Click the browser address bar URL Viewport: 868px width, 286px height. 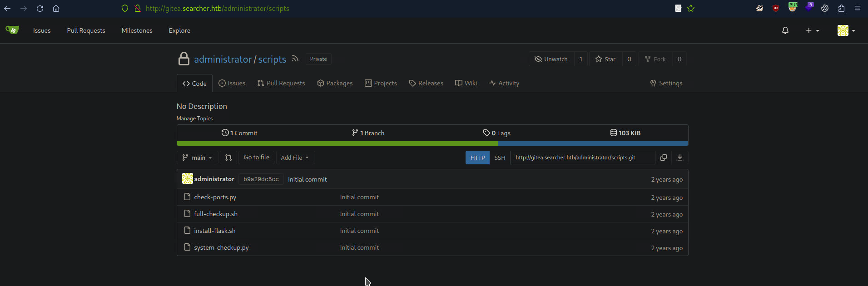tap(217, 8)
